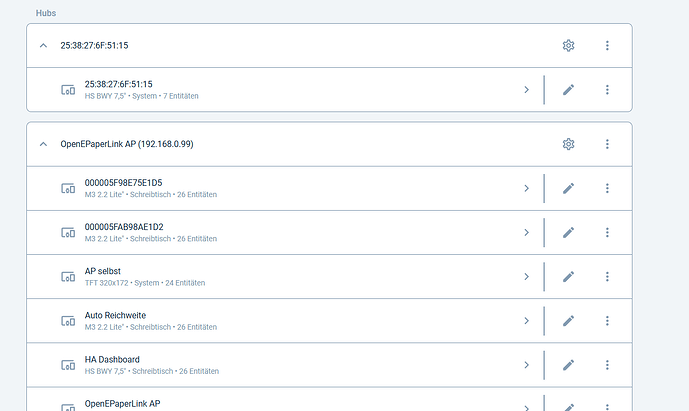Click the AP selbst device name
Viewport: 689px width, 411px height.
click(103, 271)
